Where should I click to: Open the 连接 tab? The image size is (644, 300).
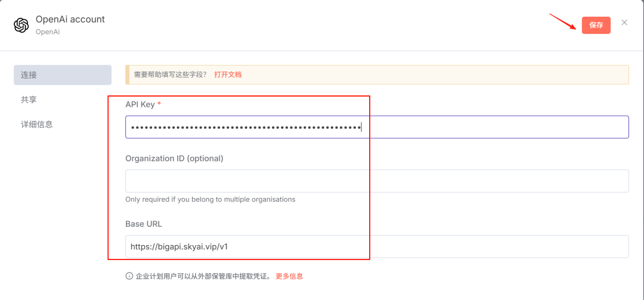pyautogui.click(x=63, y=75)
